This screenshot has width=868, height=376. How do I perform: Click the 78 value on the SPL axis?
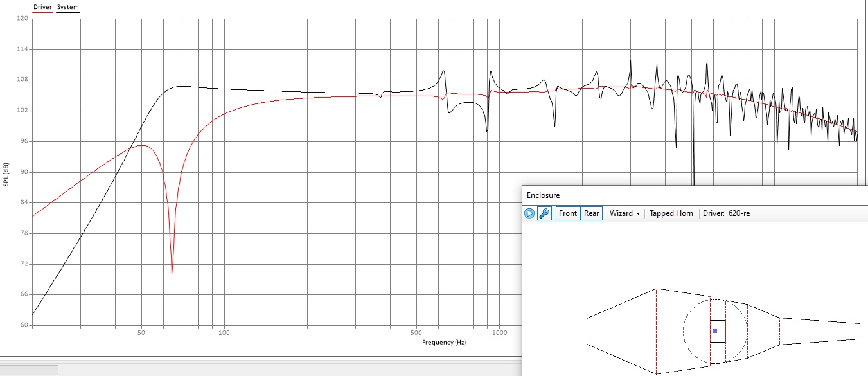click(x=24, y=233)
